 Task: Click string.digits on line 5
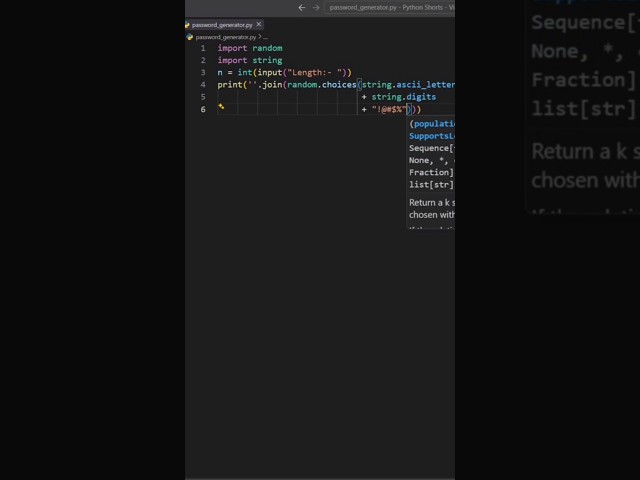404,97
